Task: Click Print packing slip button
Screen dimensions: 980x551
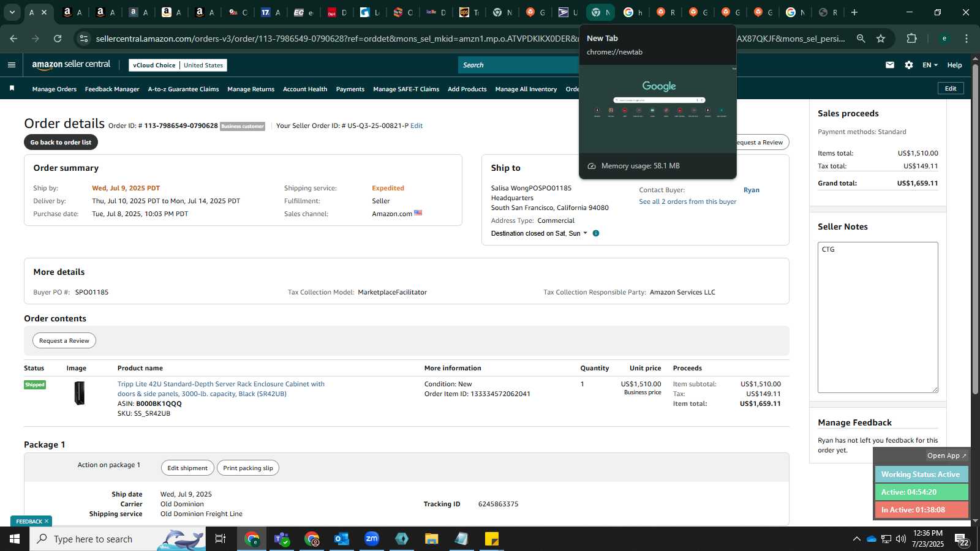Action: point(248,468)
